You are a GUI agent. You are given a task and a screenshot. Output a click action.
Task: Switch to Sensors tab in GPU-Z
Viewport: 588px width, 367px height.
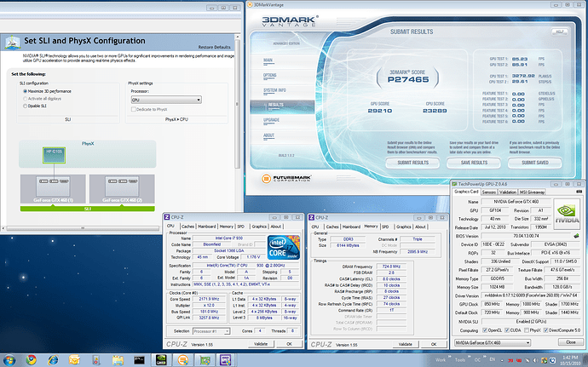tap(488, 192)
